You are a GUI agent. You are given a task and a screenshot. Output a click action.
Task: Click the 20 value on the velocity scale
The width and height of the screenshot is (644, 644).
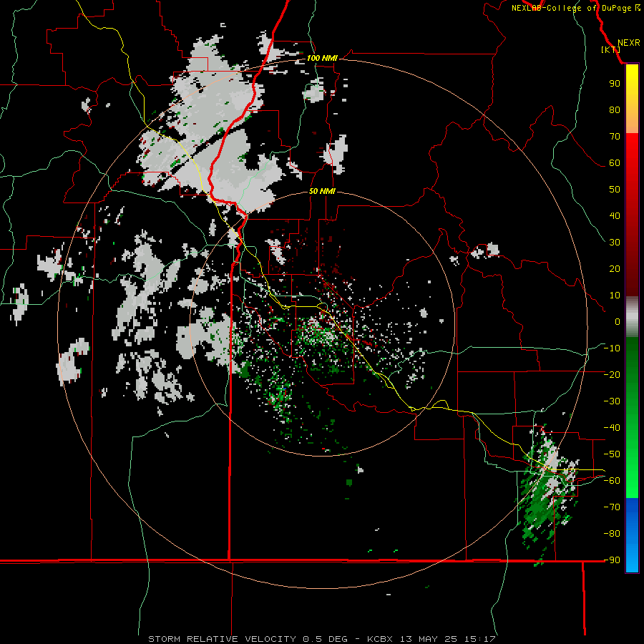(615, 269)
